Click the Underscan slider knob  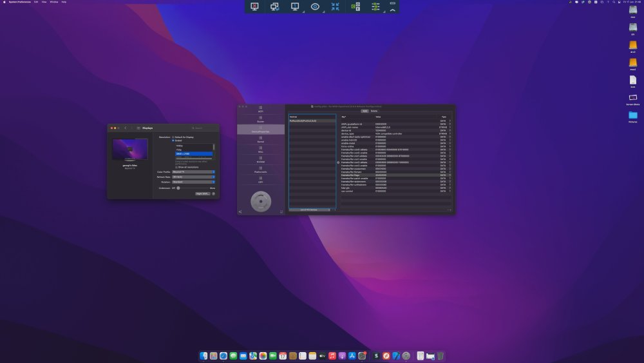point(178,188)
